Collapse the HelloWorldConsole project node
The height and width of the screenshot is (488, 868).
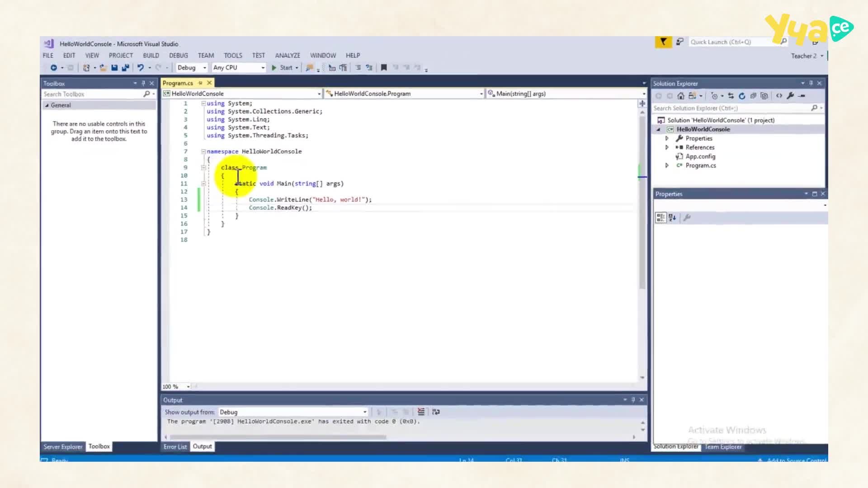point(659,130)
